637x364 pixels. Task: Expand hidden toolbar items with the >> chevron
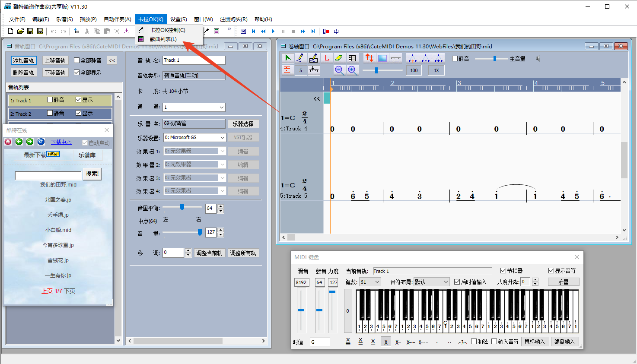(229, 29)
